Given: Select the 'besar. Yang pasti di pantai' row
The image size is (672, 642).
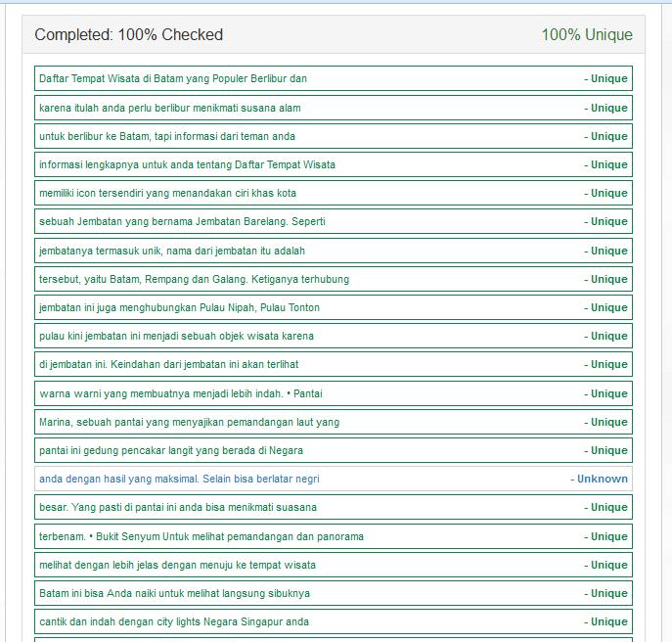Looking at the screenshot, I should pos(178,507).
